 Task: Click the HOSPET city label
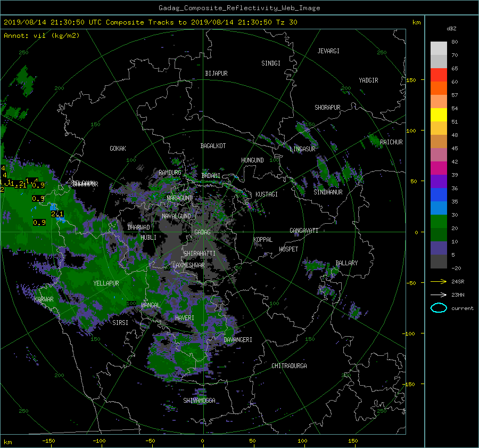click(x=288, y=249)
